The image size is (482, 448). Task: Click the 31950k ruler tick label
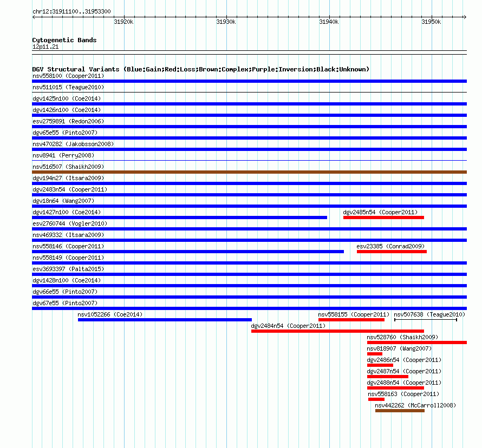(431, 22)
